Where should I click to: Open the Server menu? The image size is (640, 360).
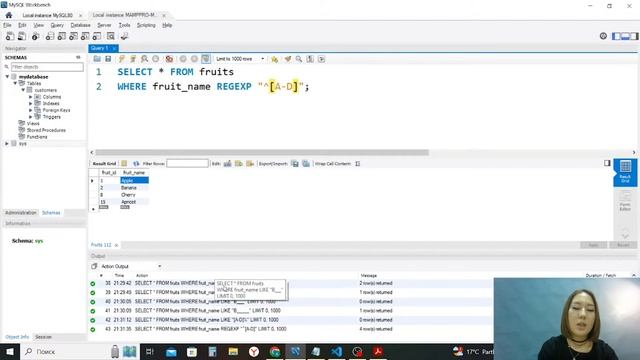tap(104, 25)
